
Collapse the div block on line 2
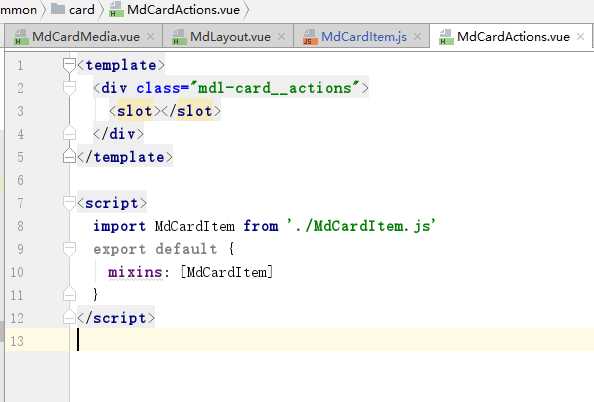(x=69, y=88)
